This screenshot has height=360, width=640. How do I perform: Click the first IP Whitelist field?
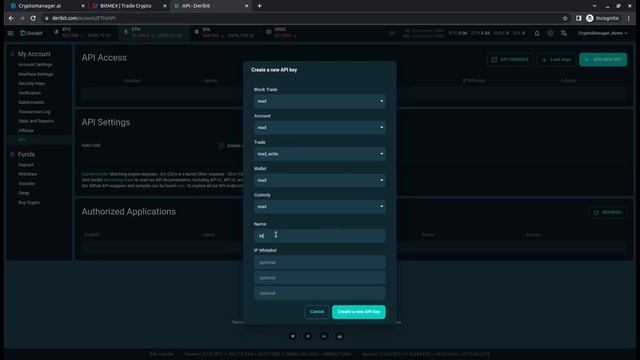(x=319, y=262)
